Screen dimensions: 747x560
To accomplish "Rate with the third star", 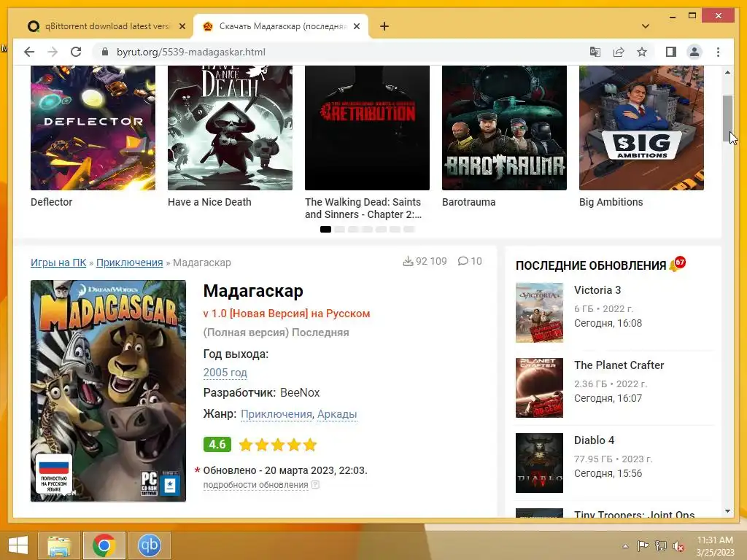I will [x=278, y=445].
